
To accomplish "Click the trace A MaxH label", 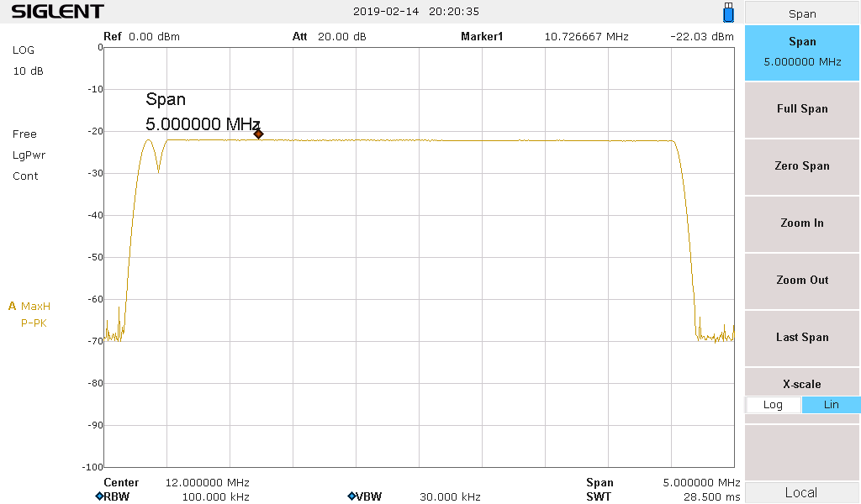I will tap(29, 307).
